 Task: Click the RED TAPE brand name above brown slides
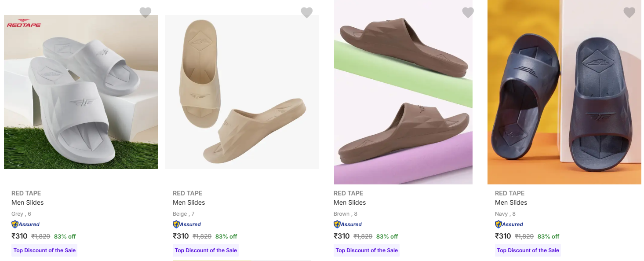point(348,193)
